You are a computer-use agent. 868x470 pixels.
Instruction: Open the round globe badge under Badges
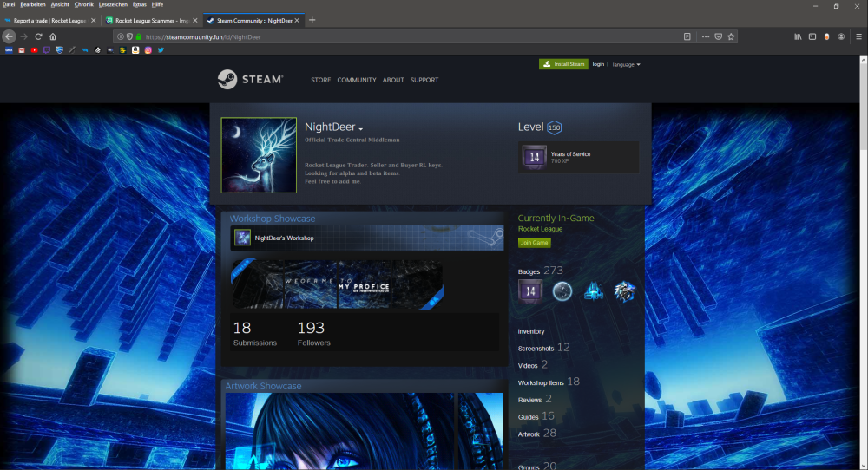(x=562, y=291)
